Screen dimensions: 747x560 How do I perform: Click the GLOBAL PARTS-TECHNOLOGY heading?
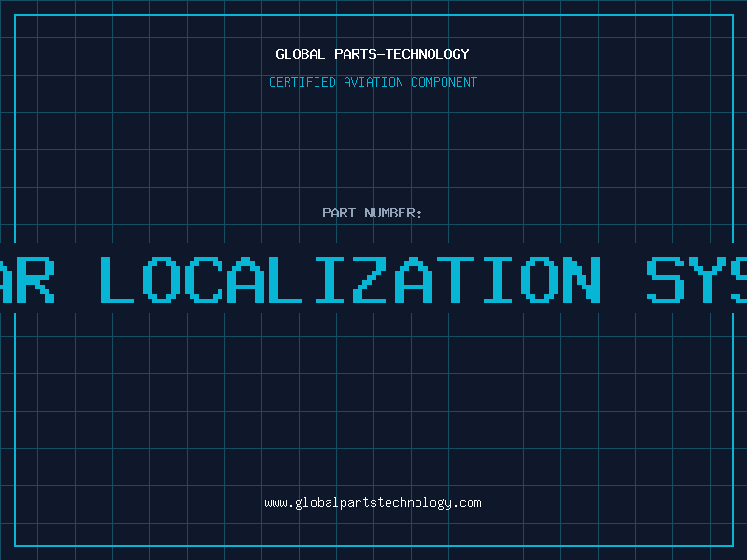click(x=373, y=54)
